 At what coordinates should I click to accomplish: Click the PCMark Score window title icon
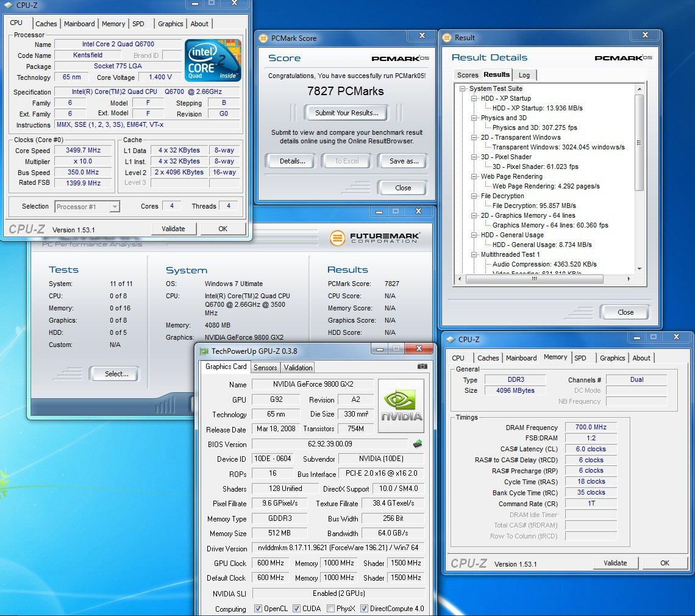click(263, 38)
